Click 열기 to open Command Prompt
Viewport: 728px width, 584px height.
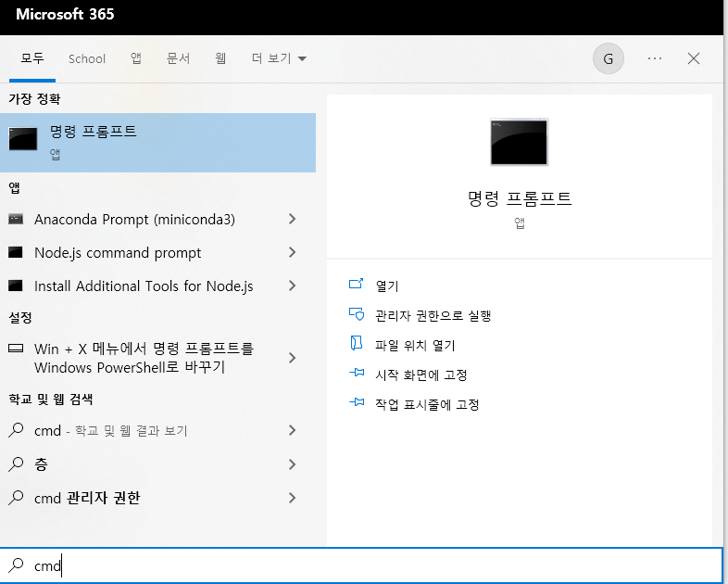tap(387, 286)
